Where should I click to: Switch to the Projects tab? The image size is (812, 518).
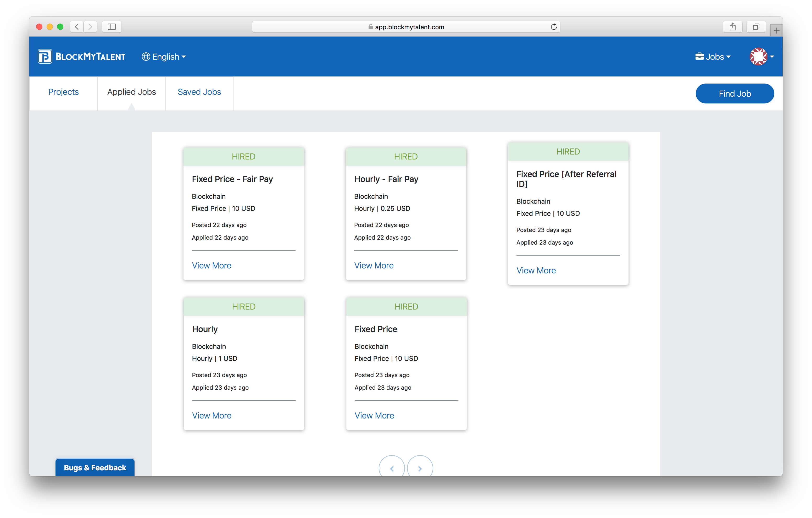(x=63, y=92)
